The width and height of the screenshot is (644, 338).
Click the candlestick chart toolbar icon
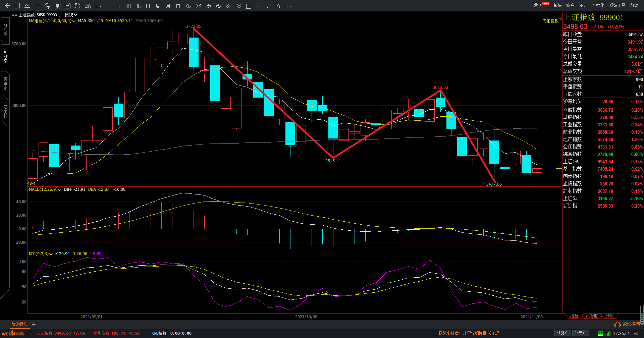(38, 6)
